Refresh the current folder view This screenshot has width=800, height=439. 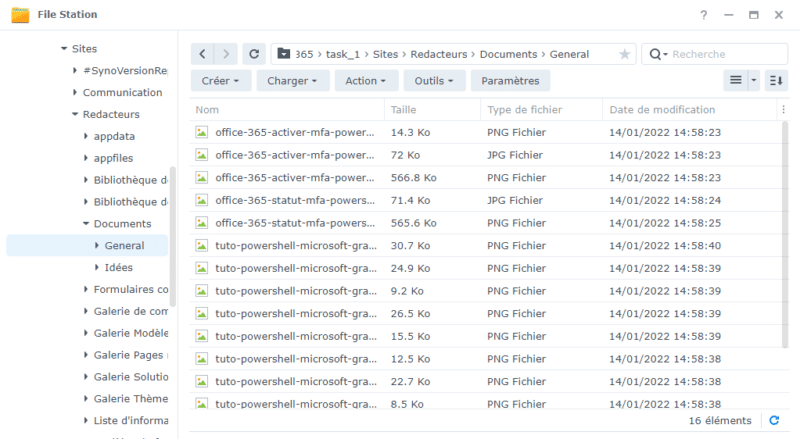(x=255, y=54)
